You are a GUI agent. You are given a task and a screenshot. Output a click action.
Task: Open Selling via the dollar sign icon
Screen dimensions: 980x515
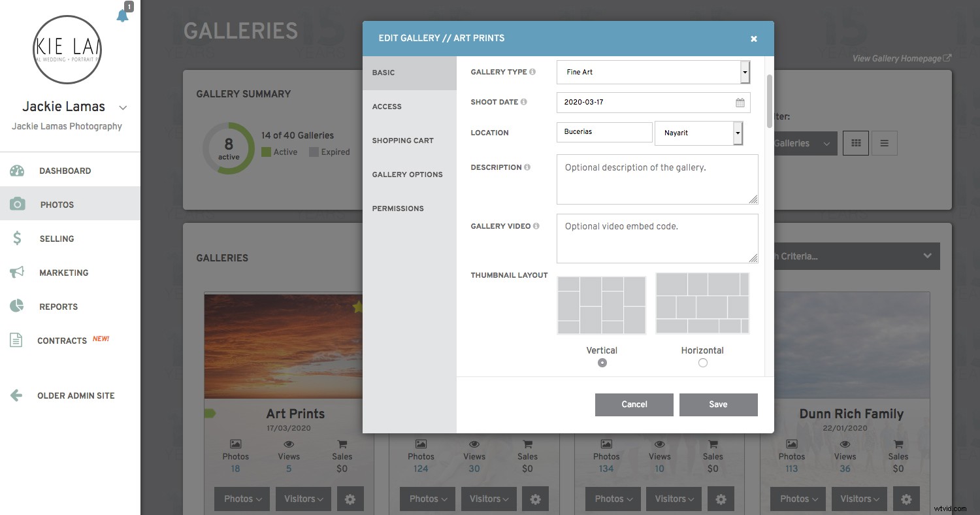[18, 238]
